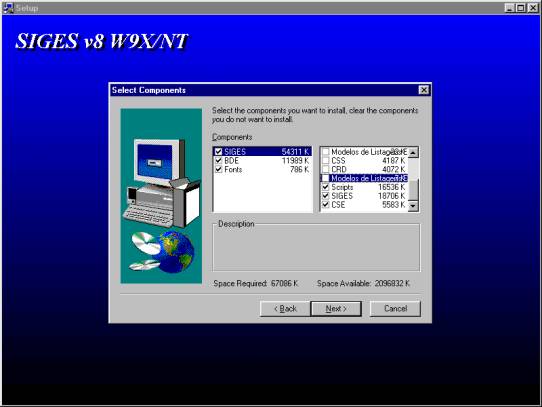Close the Select Components dialog
Image resolution: width=542 pixels, height=407 pixels.
click(424, 90)
